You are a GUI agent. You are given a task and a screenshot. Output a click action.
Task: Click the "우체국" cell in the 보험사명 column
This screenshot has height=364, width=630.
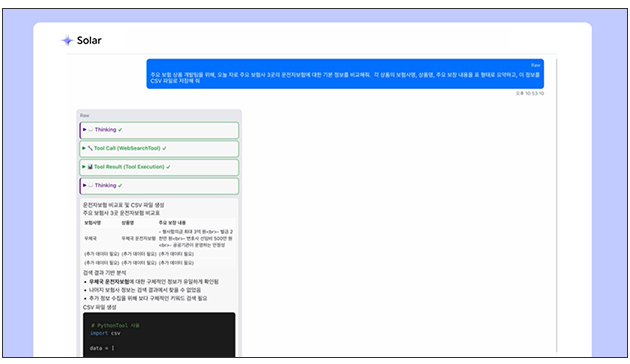pos(90,238)
